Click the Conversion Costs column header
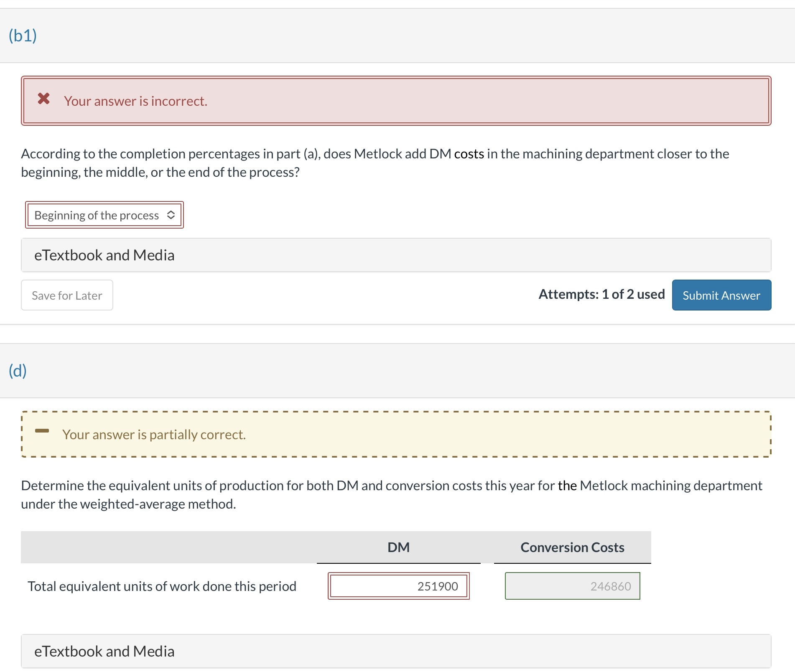This screenshot has height=672, width=795. tap(572, 547)
